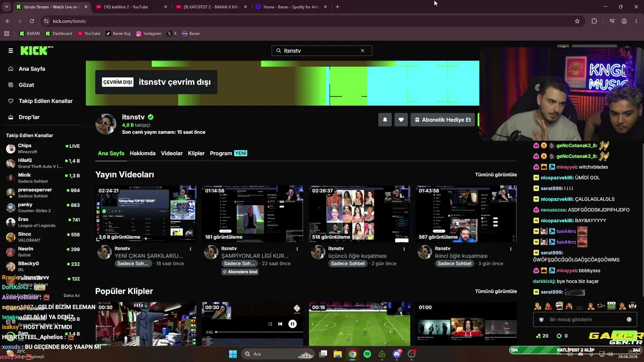The image size is (644, 362).
Task: Open options menu for YENİ ÇIKAN ŞARKILAR video
Action: (x=191, y=249)
